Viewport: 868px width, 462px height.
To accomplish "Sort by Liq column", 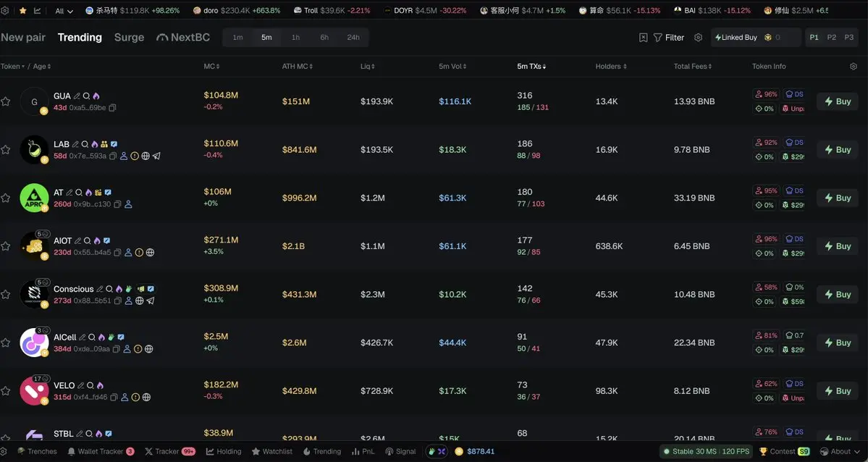I will [x=368, y=66].
